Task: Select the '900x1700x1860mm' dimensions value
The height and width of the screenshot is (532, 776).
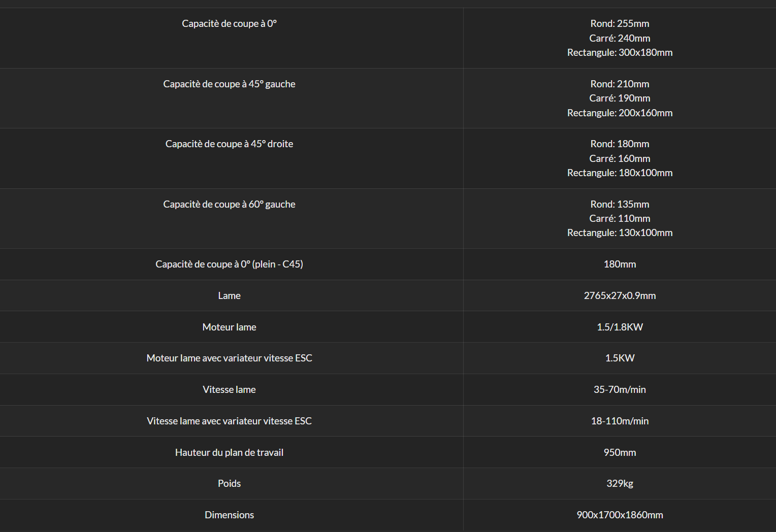Action: (x=620, y=515)
